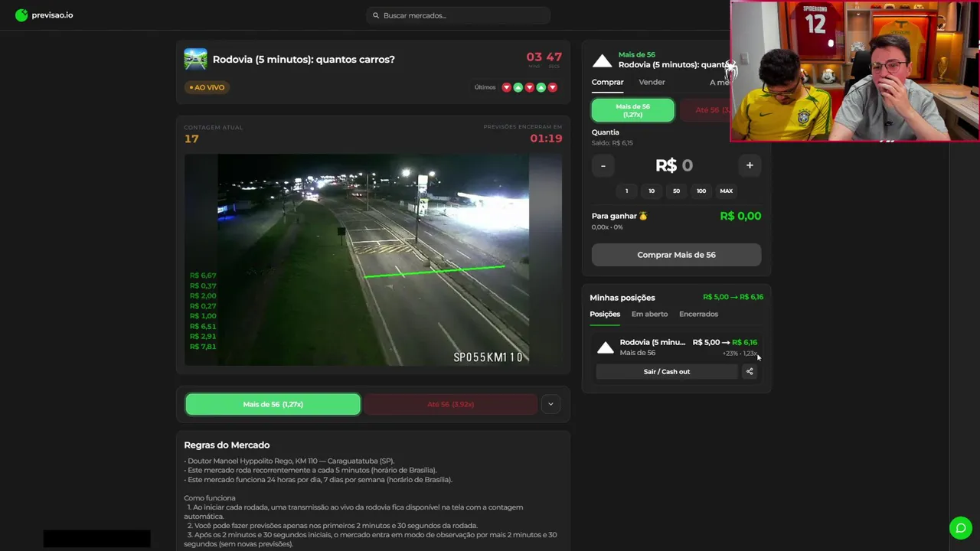Click the Comprar Mais de 56 button
980x551 pixels.
tap(676, 255)
